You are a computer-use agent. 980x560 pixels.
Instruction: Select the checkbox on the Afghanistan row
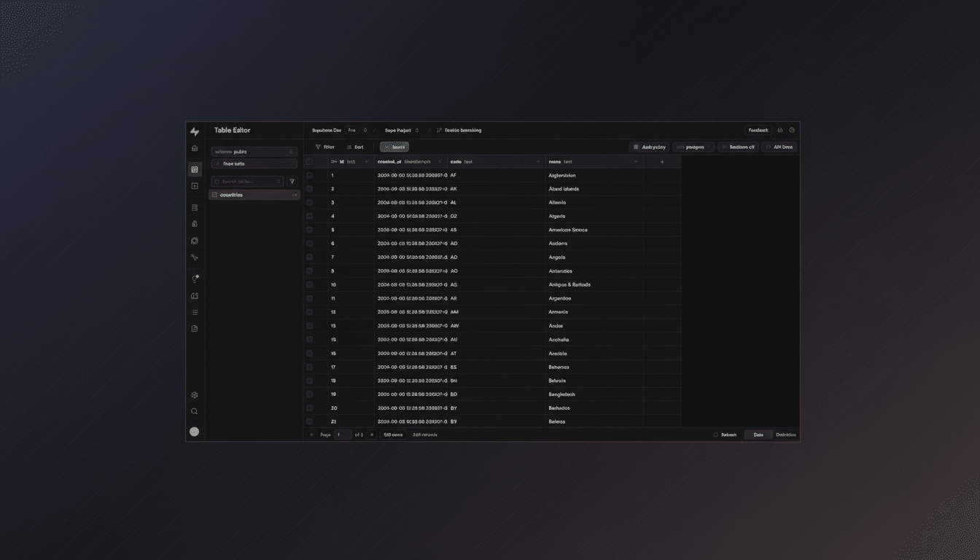point(309,175)
